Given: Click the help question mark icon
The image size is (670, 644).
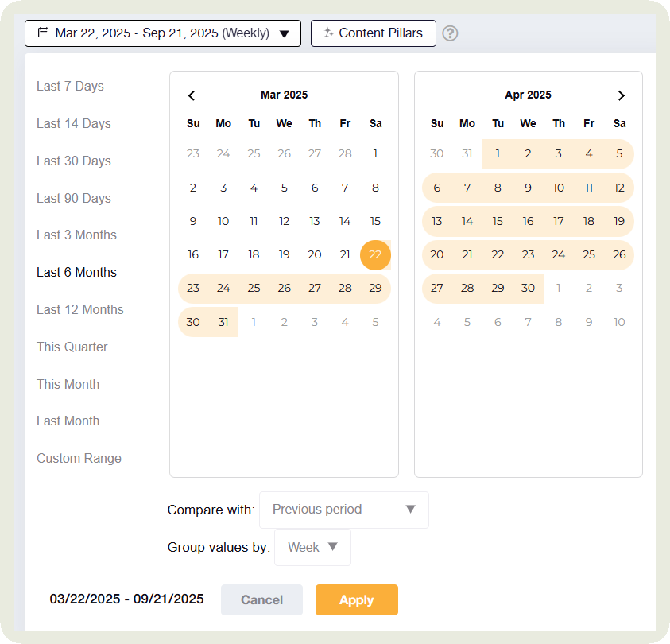Looking at the screenshot, I should [451, 33].
